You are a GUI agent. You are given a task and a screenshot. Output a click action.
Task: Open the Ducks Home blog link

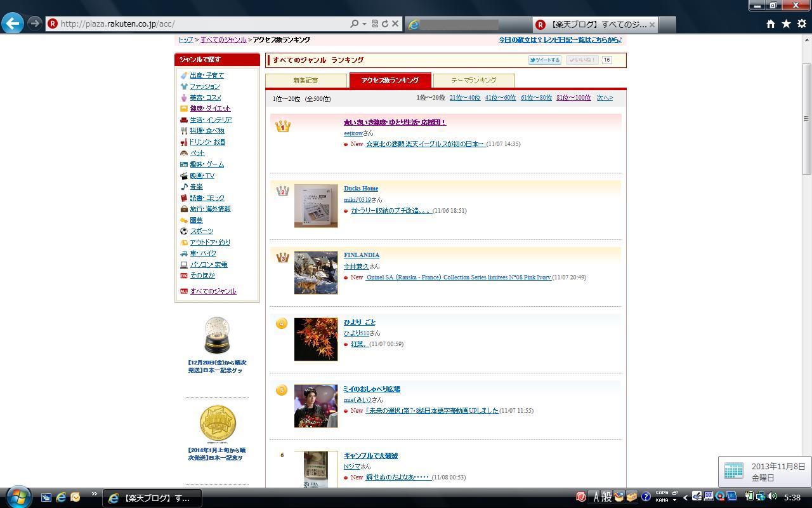pyautogui.click(x=361, y=189)
